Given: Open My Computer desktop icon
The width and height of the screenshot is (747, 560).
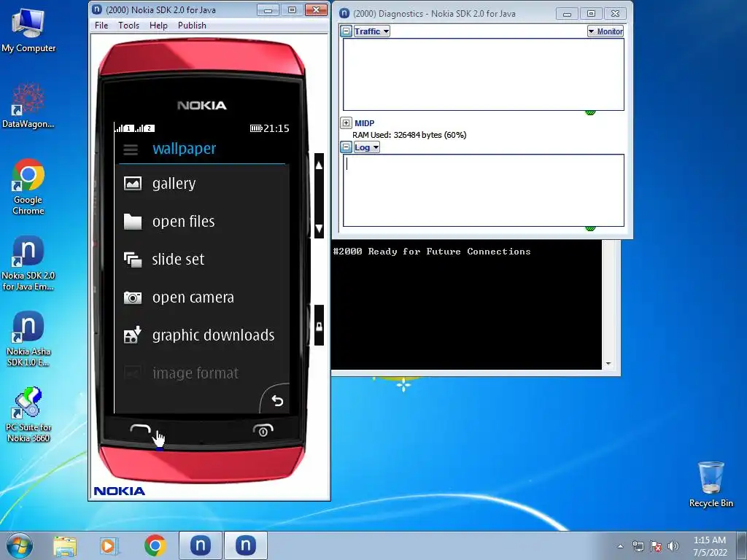Looking at the screenshot, I should (28, 30).
